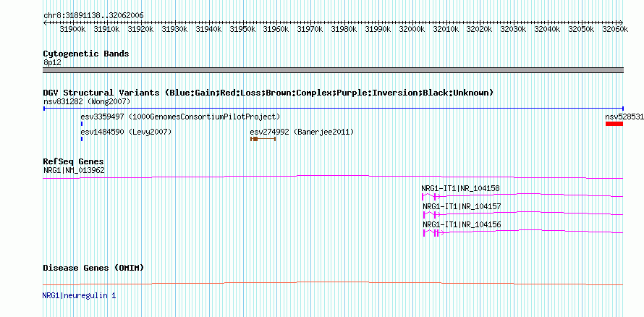Click the NR_104156 exon glyph
This screenshot has width=644, height=317.
click(433, 233)
